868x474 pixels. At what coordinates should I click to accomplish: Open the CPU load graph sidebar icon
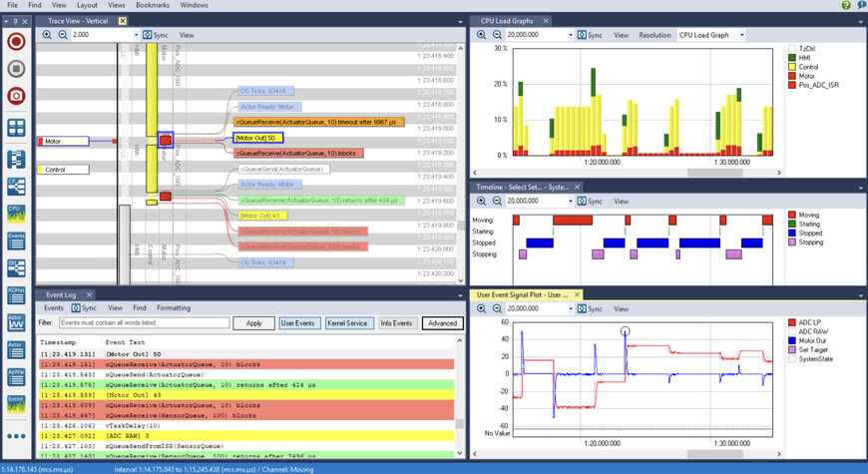point(16,212)
